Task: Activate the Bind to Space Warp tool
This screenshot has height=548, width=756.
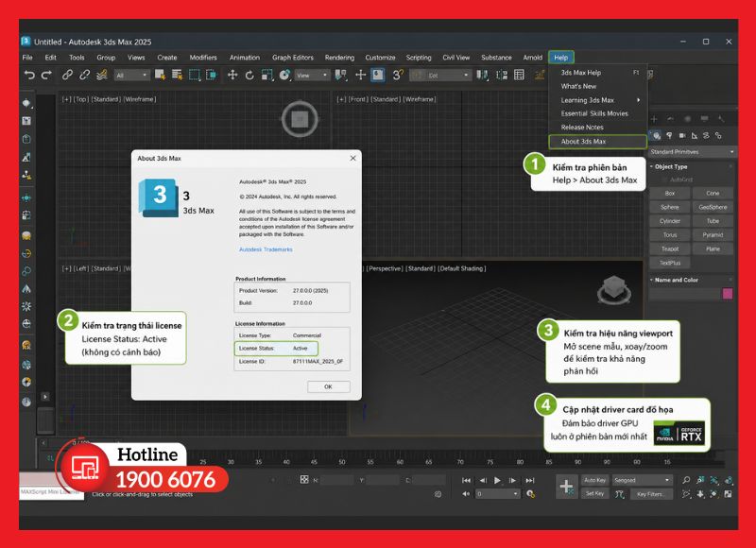Action: click(101, 75)
